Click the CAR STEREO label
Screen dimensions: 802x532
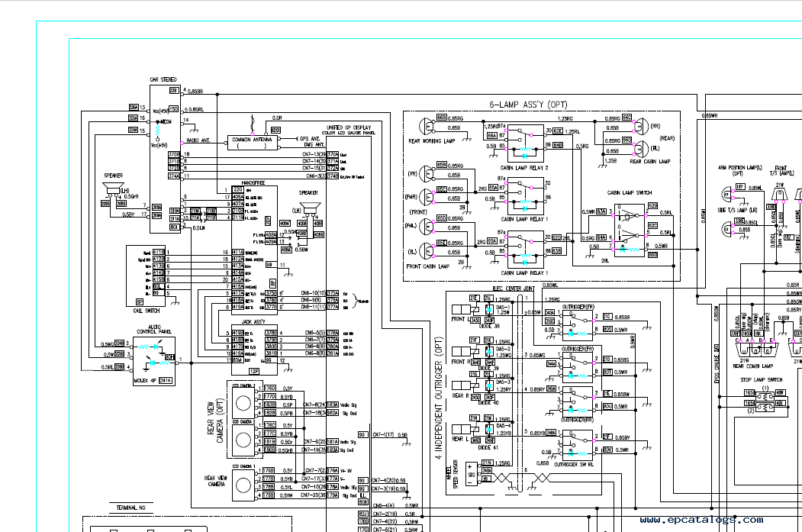[x=163, y=80]
